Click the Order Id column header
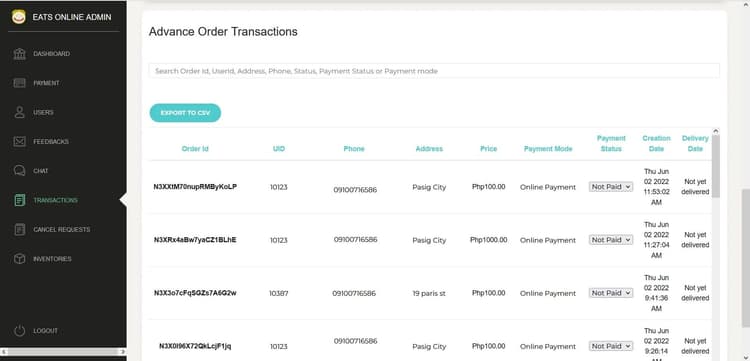Image resolution: width=750 pixels, height=361 pixels. click(195, 149)
